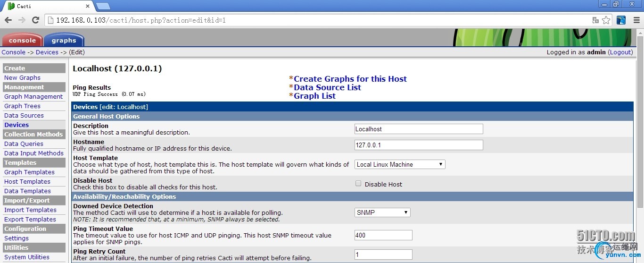Viewport: 644px width, 263px height.
Task: Open Graph Management in the sidebar
Action: coord(33,97)
